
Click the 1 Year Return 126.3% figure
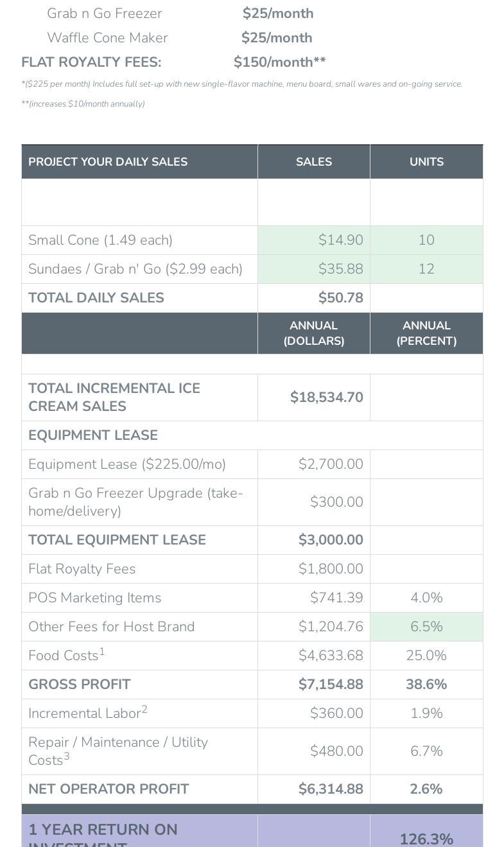tap(426, 839)
